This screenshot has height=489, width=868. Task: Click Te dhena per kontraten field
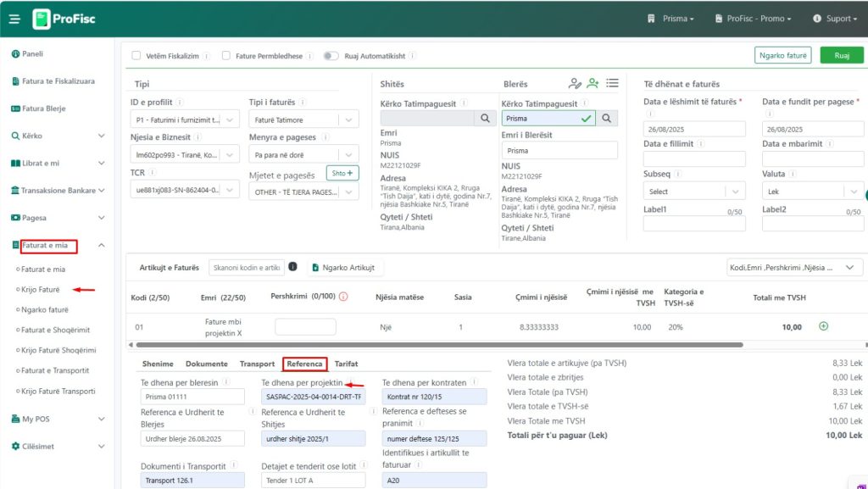coord(434,397)
